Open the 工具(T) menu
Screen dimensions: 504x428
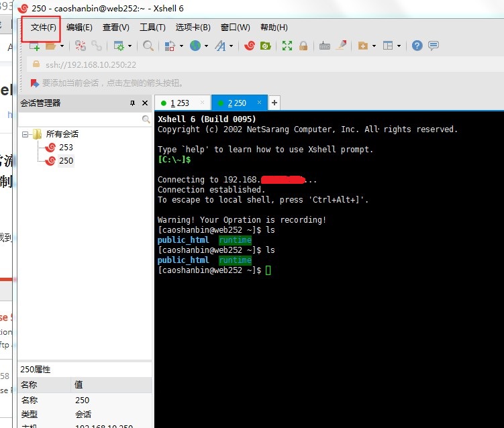pos(152,28)
